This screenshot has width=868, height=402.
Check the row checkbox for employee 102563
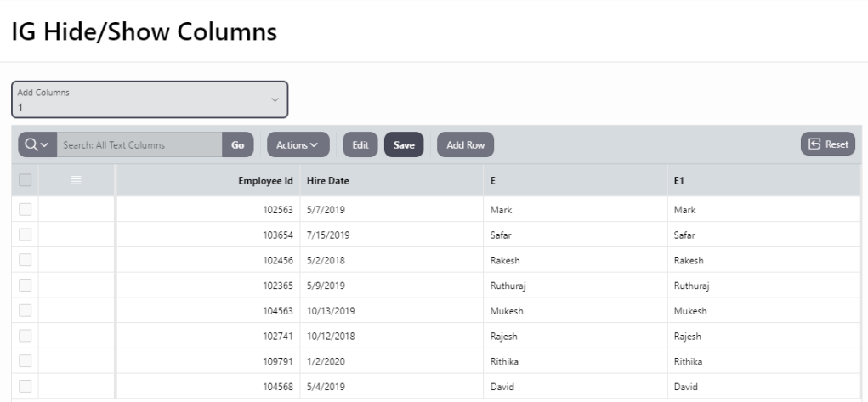[x=25, y=209]
